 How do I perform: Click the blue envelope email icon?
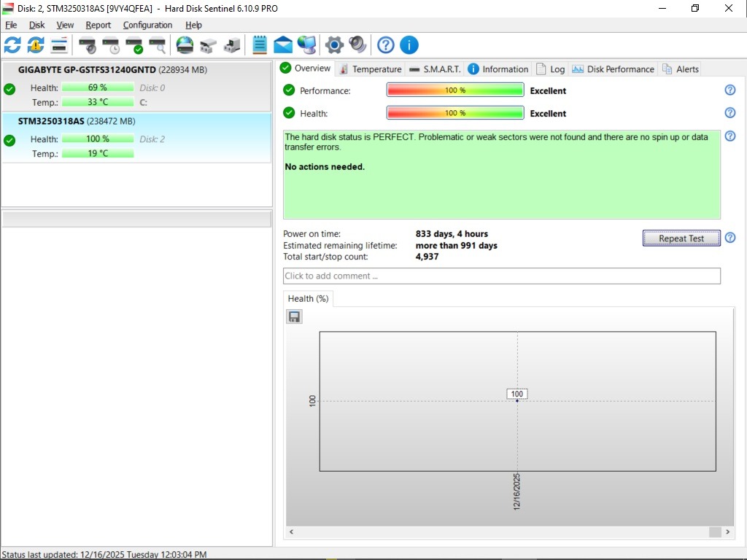pos(283,45)
